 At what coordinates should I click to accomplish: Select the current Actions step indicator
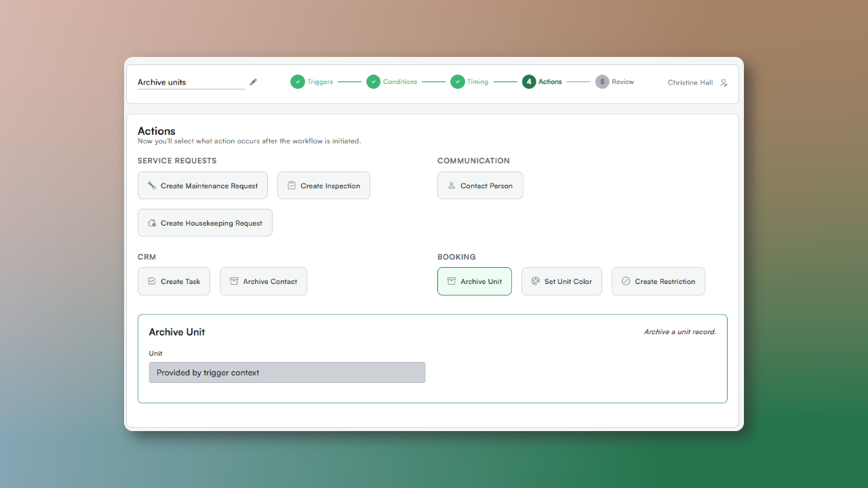point(542,82)
